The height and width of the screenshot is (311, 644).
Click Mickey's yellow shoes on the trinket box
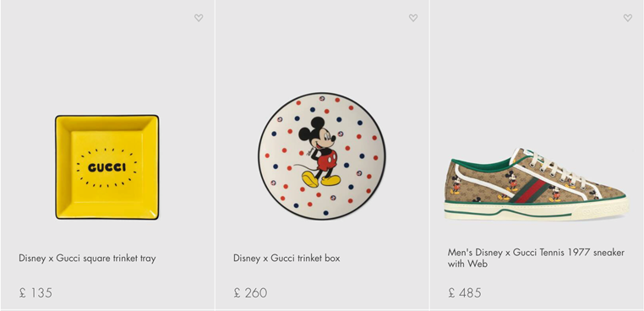321,179
